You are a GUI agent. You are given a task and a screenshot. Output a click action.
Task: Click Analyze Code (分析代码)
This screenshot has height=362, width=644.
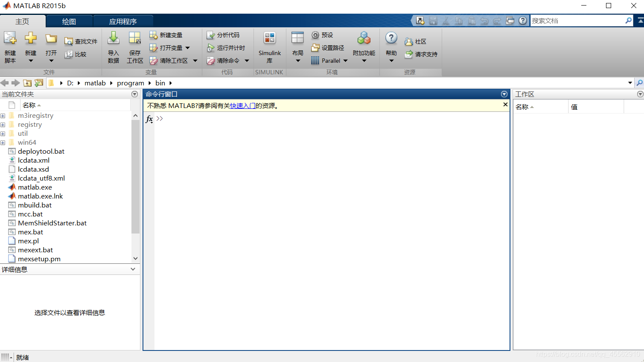[223, 35]
